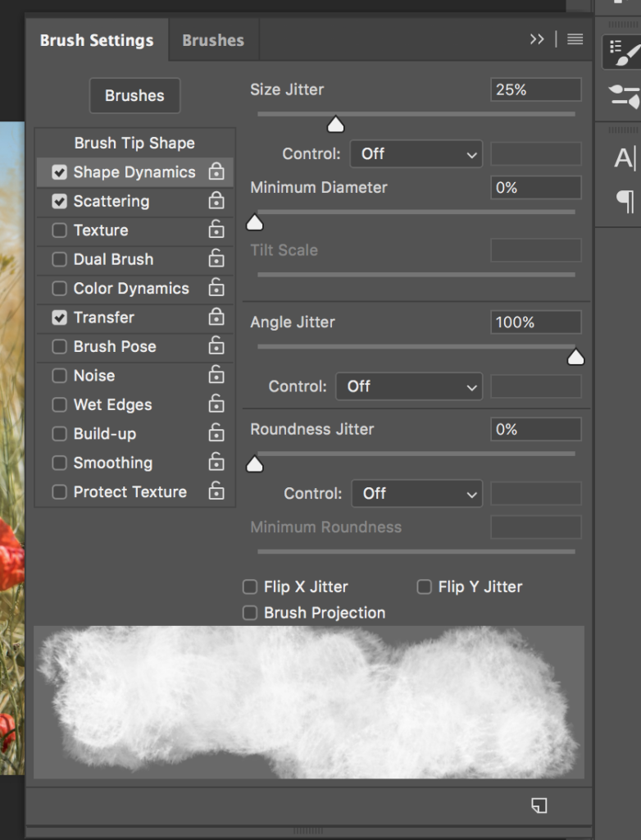Screen dimensions: 641x840
Task: Open the Brushes panel icon with sliders
Action: pos(625,97)
